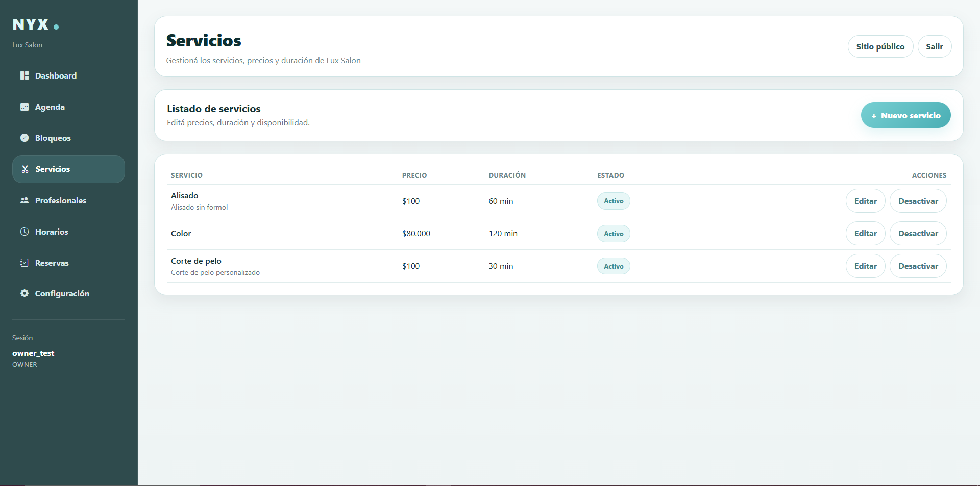This screenshot has height=486, width=980.
Task: Click the Horarios clock icon
Action: pyautogui.click(x=24, y=232)
